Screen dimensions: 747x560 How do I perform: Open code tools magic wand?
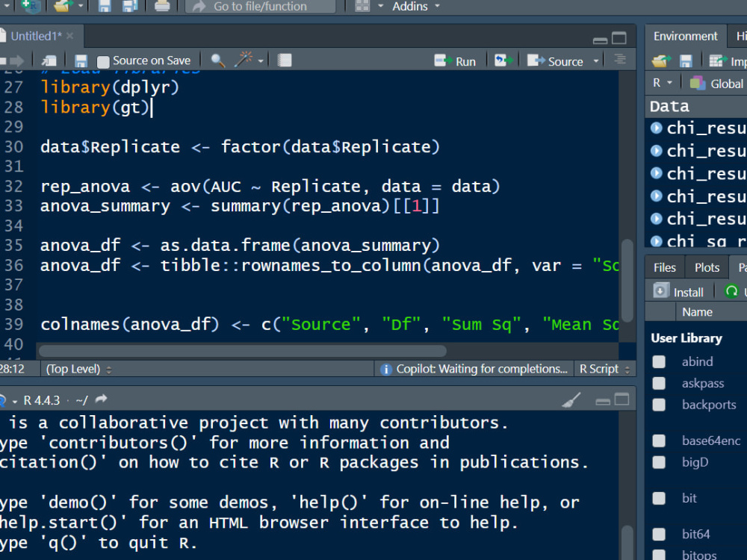pos(244,60)
